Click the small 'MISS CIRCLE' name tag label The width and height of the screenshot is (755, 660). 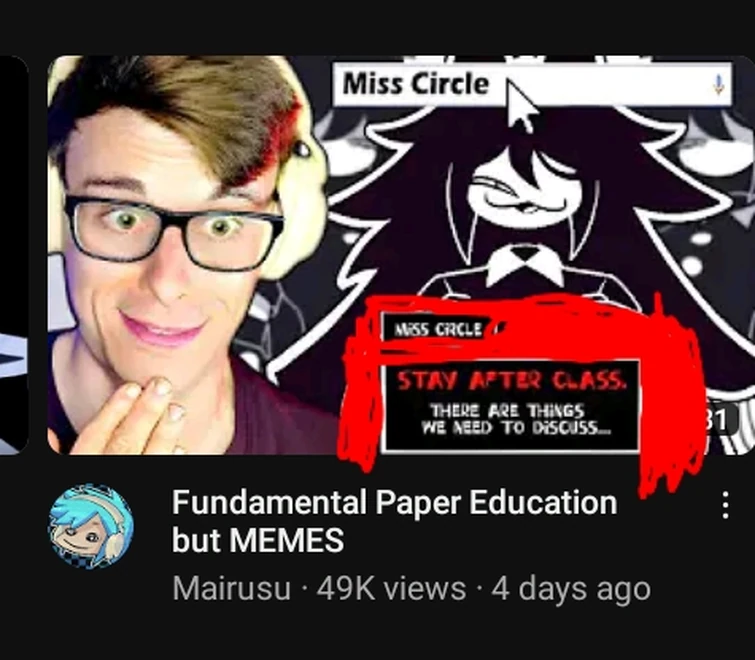pos(437,329)
